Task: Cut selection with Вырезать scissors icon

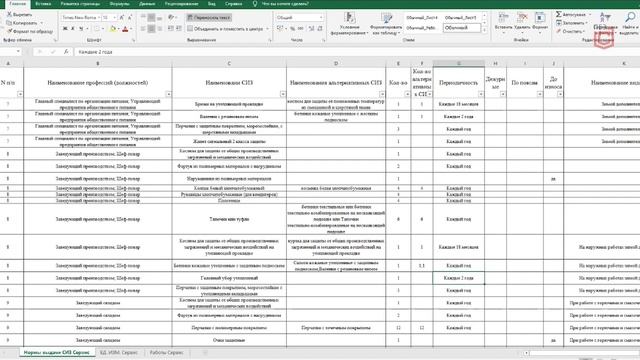Action: [x=19, y=14]
